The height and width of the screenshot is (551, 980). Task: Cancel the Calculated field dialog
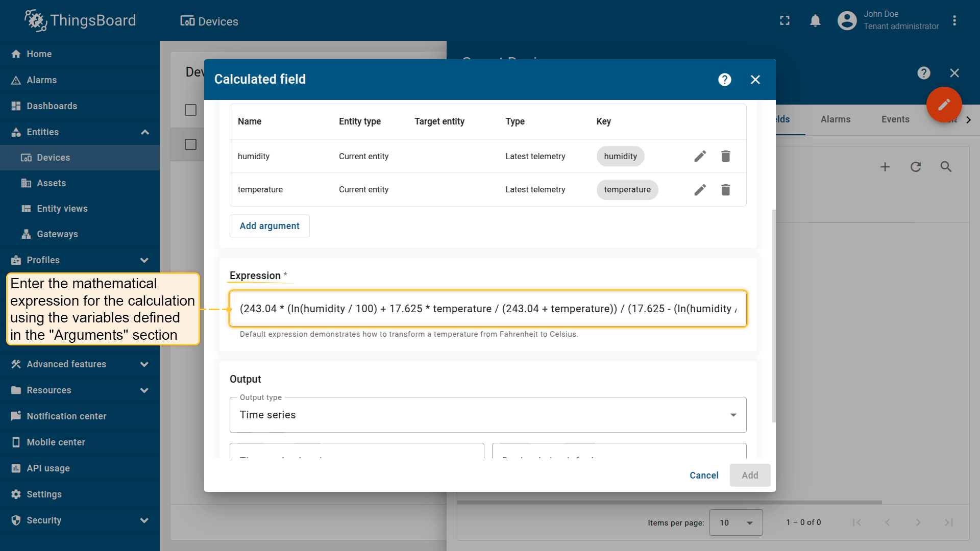pos(703,475)
